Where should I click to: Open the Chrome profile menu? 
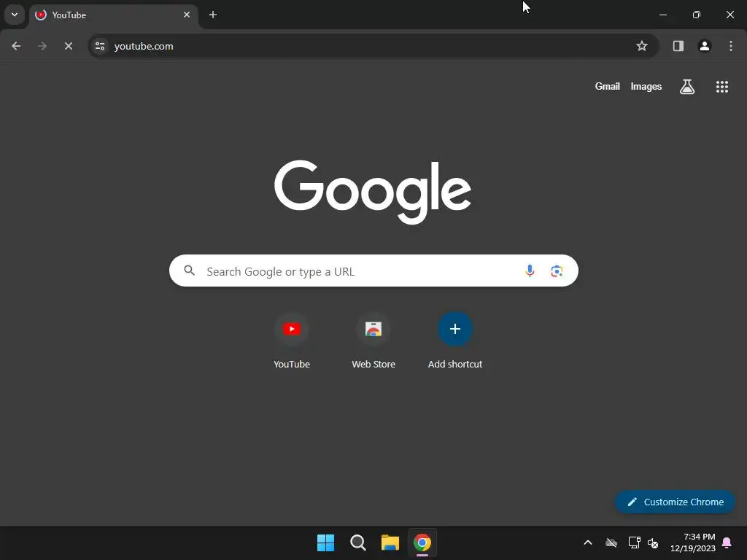pyautogui.click(x=705, y=46)
